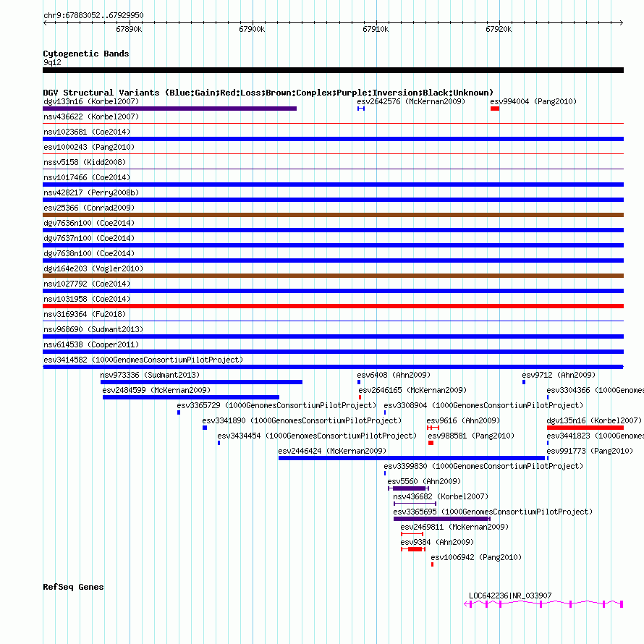The width and height of the screenshot is (644, 644).
Task: Click the LOC642236|NR_033907 gene label
Action: [x=510, y=596]
